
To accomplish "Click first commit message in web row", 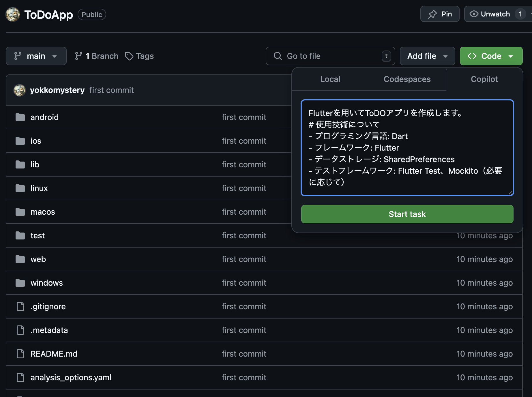I will pyautogui.click(x=244, y=259).
